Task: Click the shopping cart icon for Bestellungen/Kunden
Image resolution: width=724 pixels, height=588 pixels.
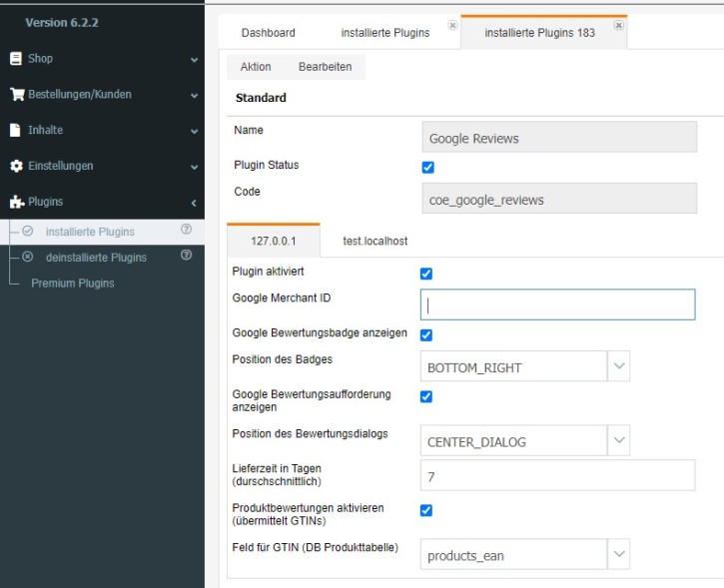Action: pyautogui.click(x=17, y=94)
